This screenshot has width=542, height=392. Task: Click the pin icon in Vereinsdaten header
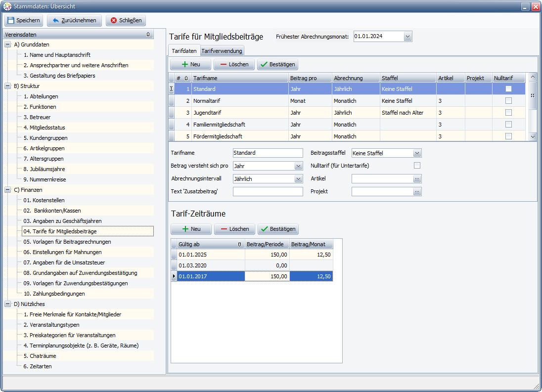(148, 34)
